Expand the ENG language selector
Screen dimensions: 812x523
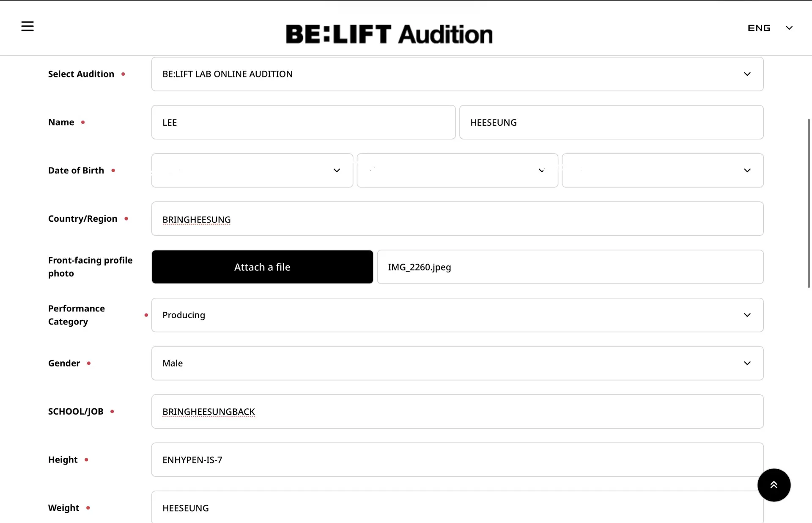759,28
